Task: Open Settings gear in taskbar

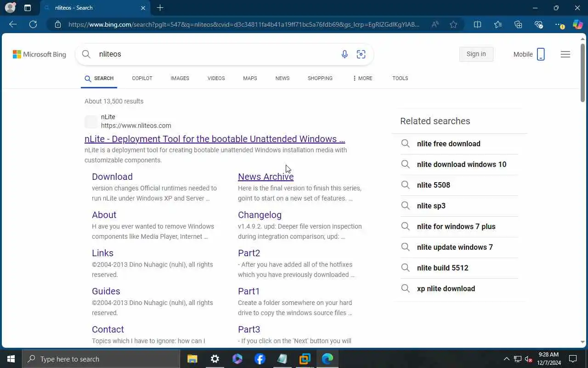Action: [x=215, y=359]
